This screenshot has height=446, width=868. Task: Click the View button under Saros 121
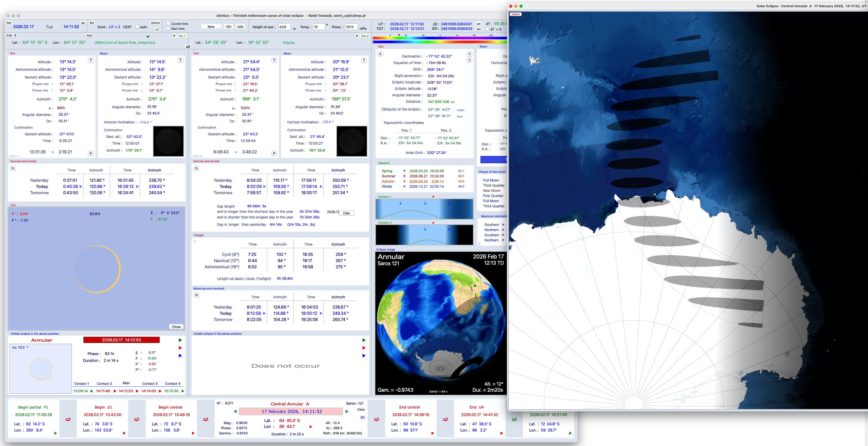click(361, 410)
